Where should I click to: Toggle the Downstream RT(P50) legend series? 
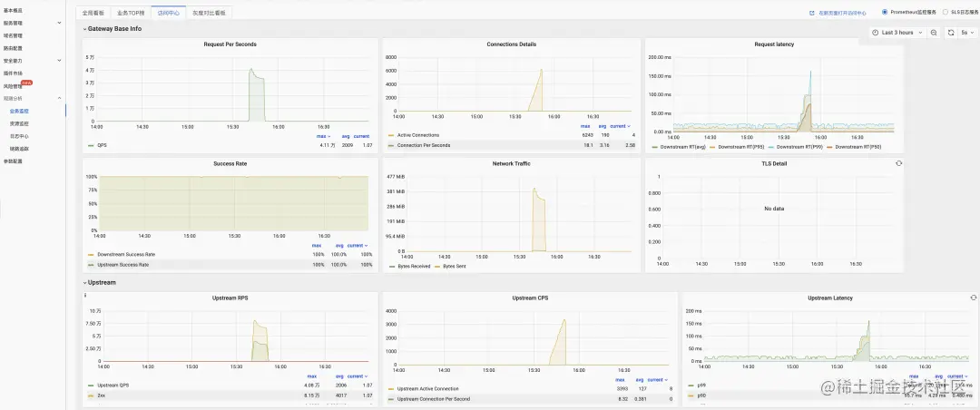click(x=859, y=148)
